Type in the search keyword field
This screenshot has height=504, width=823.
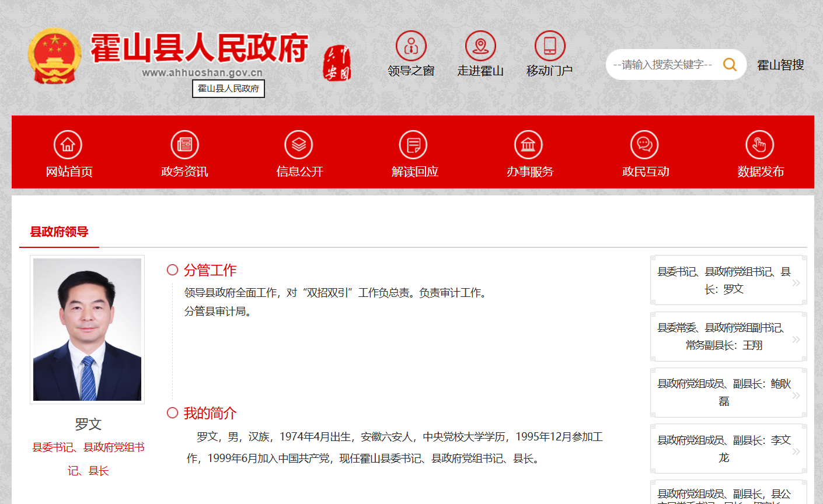pyautogui.click(x=662, y=65)
